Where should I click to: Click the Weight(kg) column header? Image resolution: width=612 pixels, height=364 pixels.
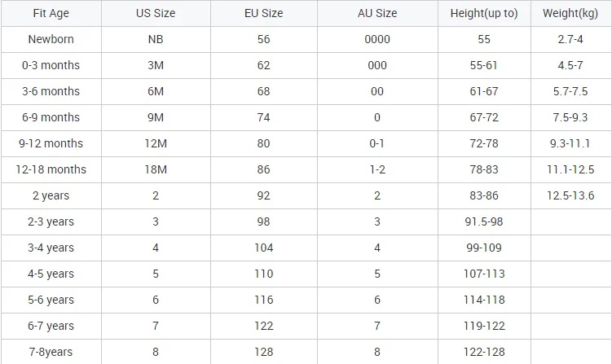tap(571, 14)
